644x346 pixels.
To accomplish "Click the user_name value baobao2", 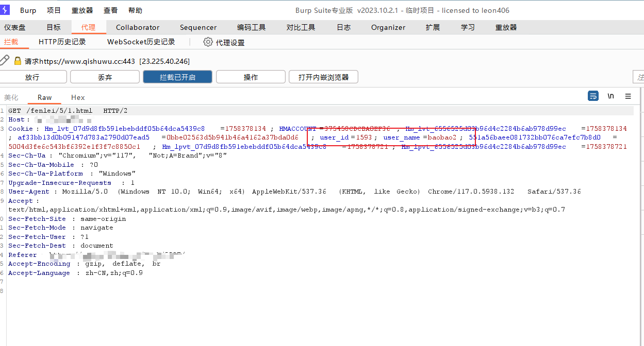I will pyautogui.click(x=442, y=137).
